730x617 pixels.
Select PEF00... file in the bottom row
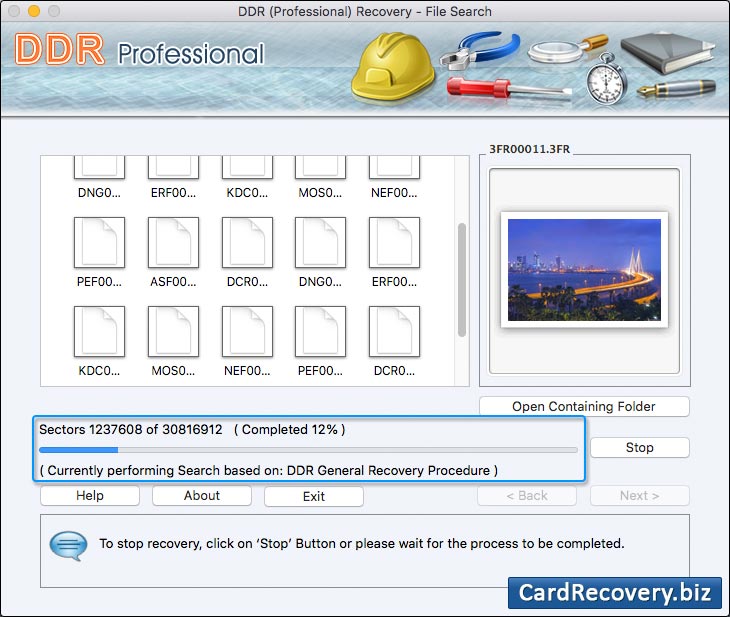[320, 332]
